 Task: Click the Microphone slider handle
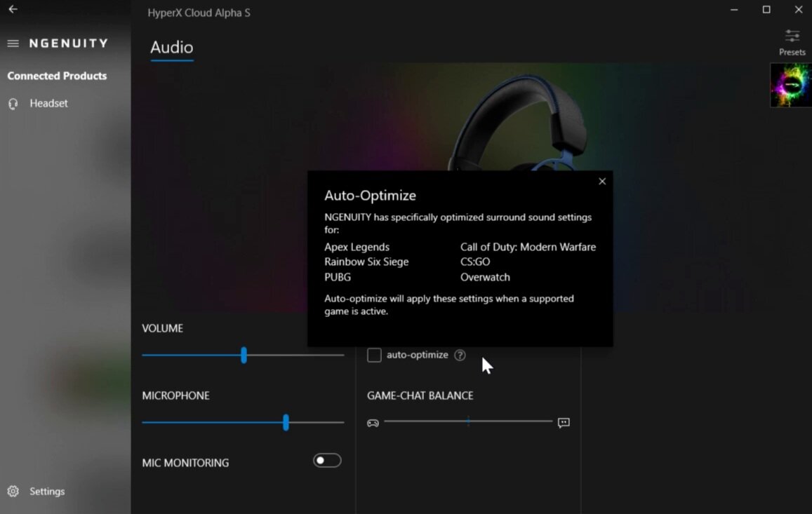[286, 422]
